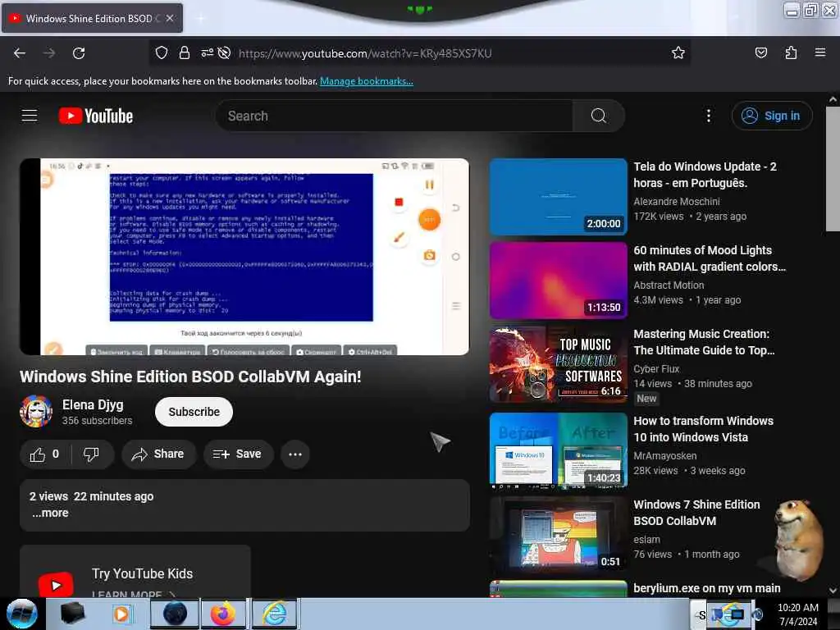This screenshot has width=840, height=630.
Task: Open Manage bookmarks link
Action: 367,81
